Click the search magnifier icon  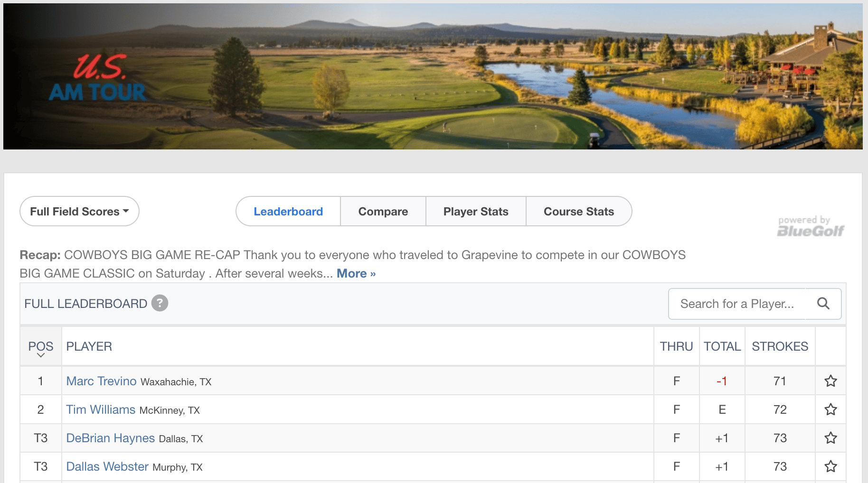(823, 304)
